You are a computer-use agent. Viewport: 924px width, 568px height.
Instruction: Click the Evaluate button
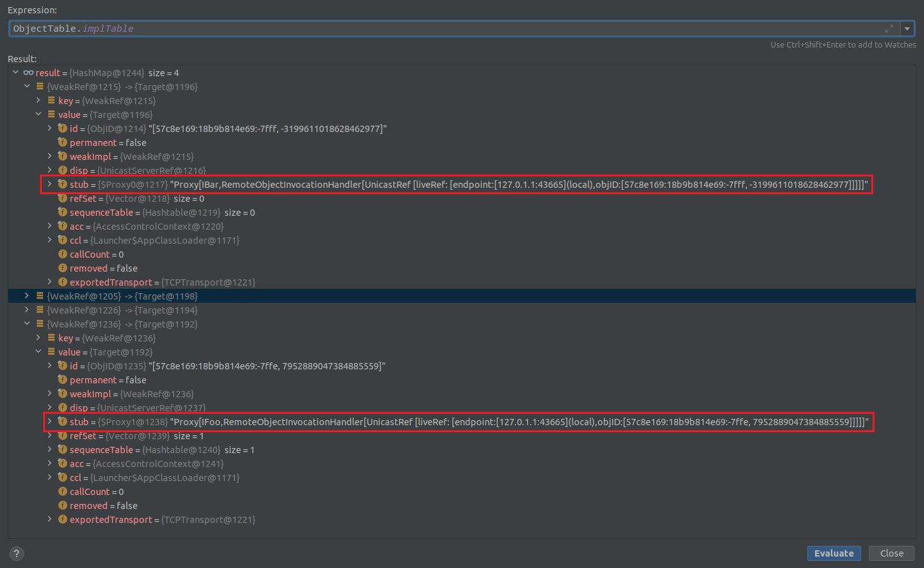tap(834, 553)
